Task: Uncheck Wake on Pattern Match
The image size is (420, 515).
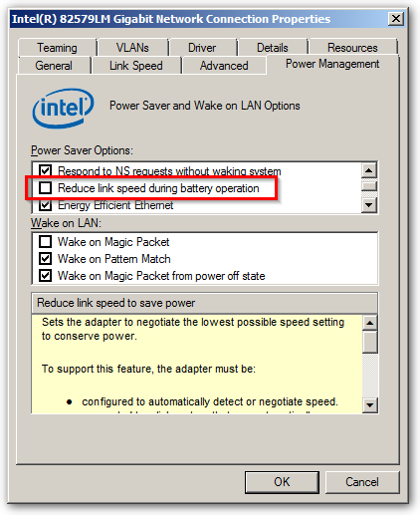Action: click(x=45, y=259)
